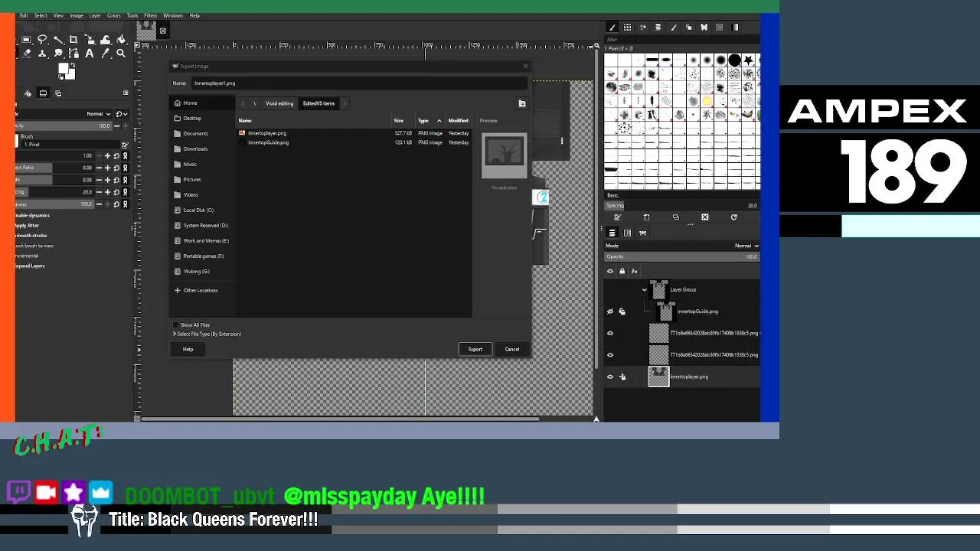
Task: Click the Help button in export dialog
Action: [x=188, y=349]
